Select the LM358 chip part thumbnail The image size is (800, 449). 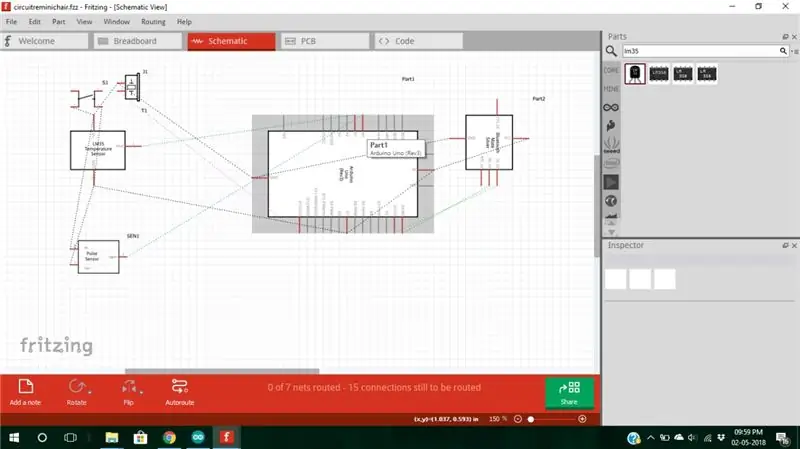[659, 74]
